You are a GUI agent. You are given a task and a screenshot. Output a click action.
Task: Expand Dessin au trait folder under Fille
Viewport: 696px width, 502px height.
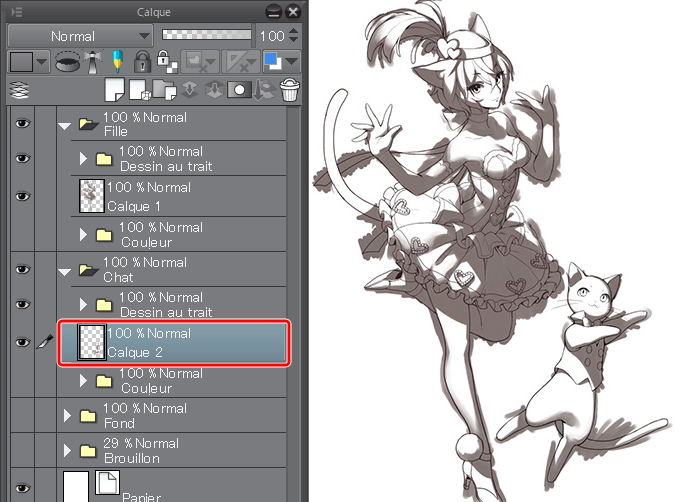coord(83,158)
